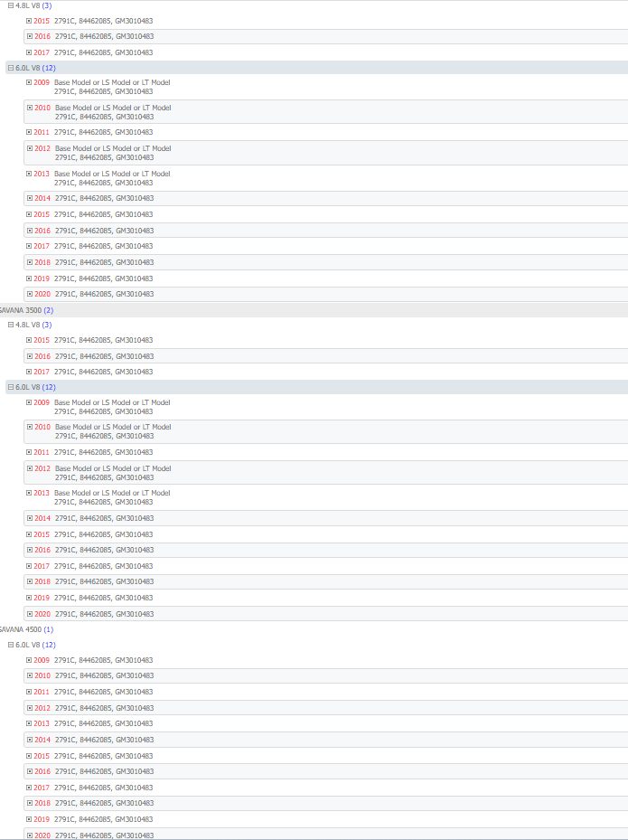The height and width of the screenshot is (840, 628).
Task: Expand the 2013 row in Savana 3500 6.0L V8
Action: [29, 493]
